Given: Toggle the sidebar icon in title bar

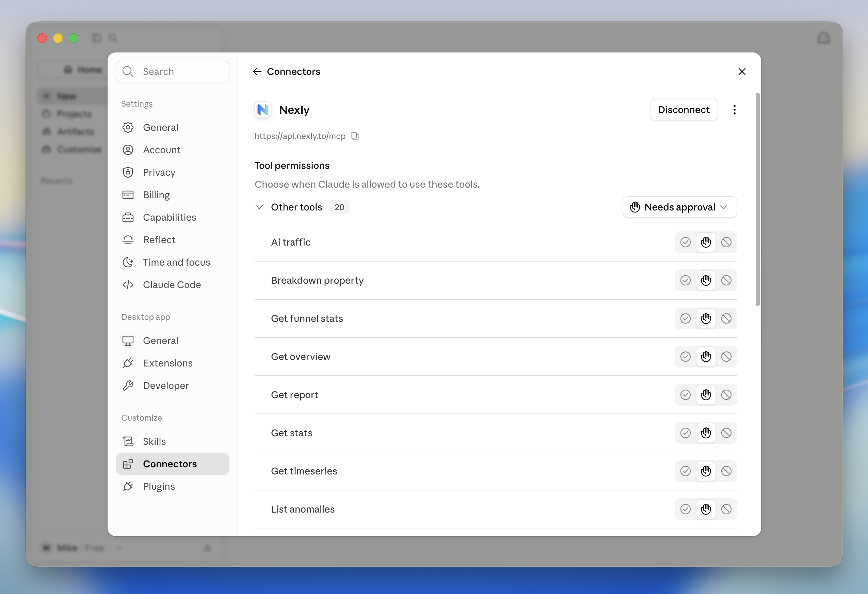Looking at the screenshot, I should coord(97,38).
